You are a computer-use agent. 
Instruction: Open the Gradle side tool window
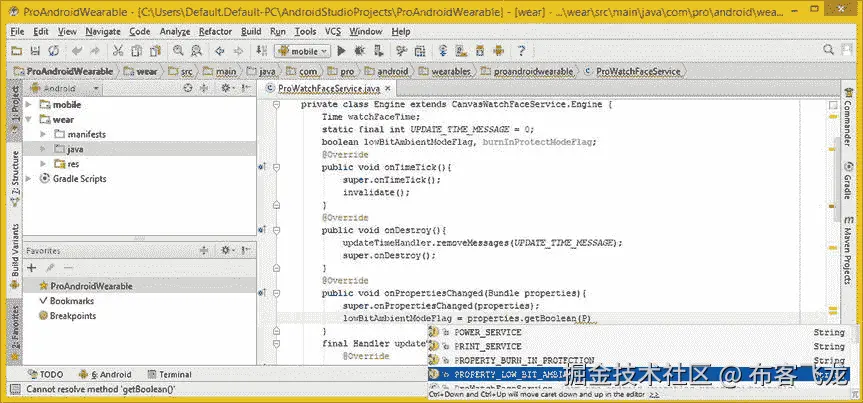click(x=848, y=181)
